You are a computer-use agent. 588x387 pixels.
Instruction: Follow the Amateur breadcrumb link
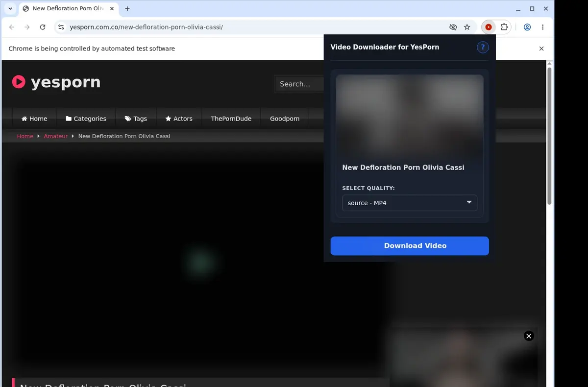pyautogui.click(x=55, y=136)
